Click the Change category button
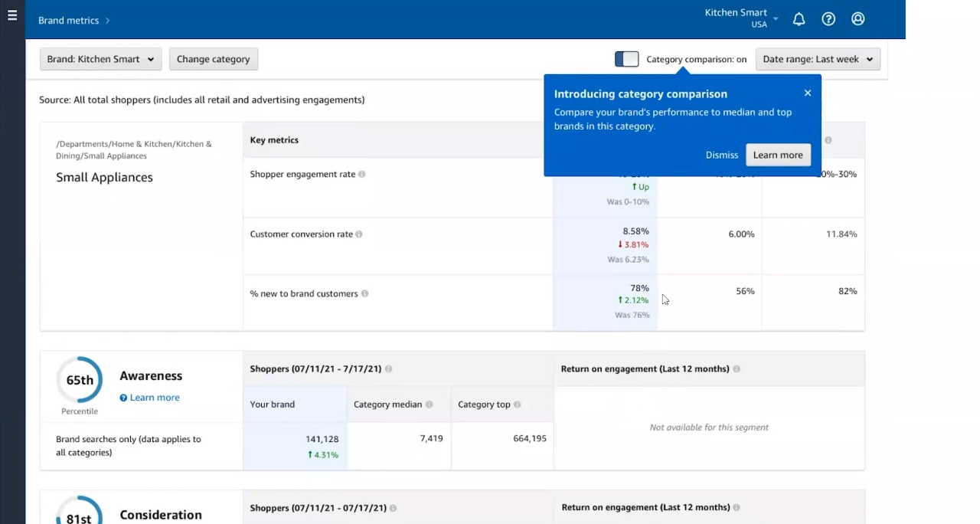Viewport: 980px width, 524px height. click(213, 59)
